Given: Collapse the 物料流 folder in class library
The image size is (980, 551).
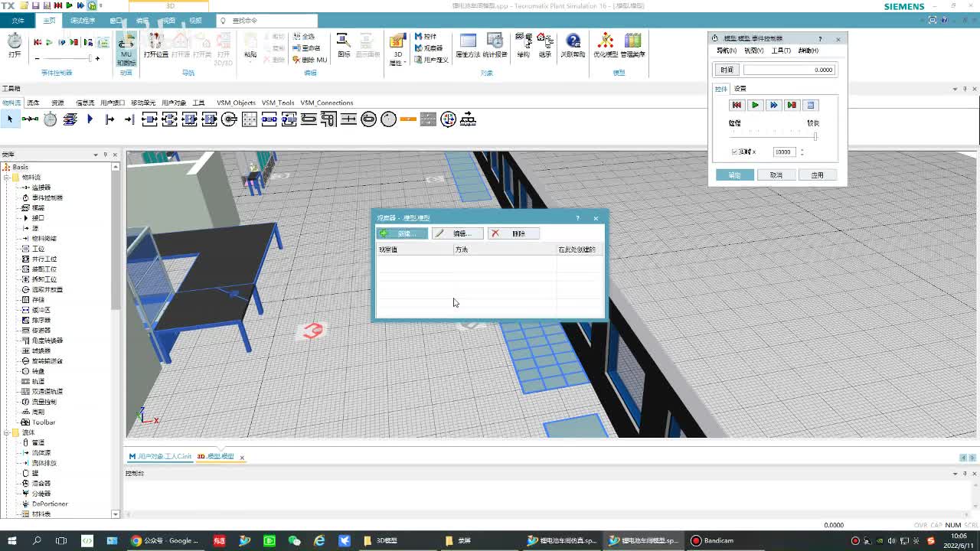Looking at the screenshot, I should [x=6, y=178].
